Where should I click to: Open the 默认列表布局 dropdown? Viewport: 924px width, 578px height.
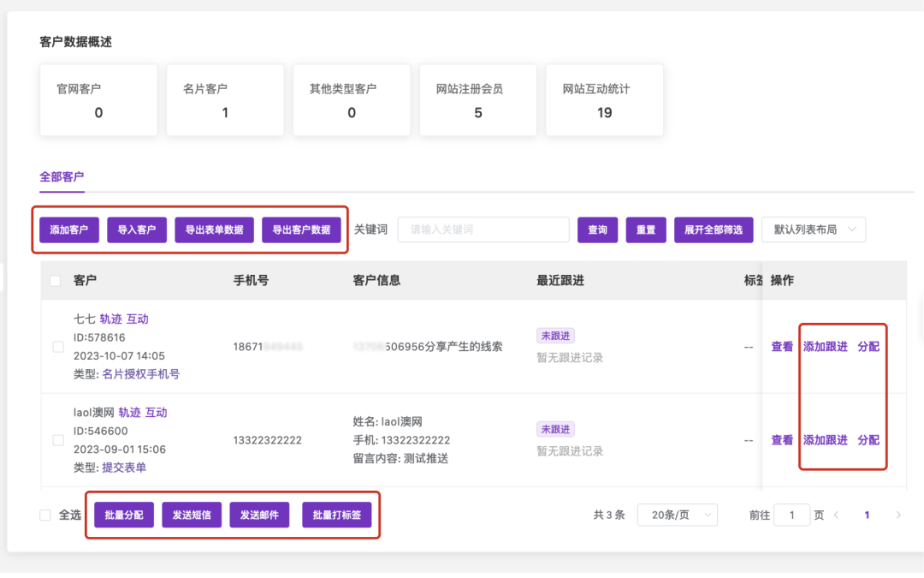tap(813, 229)
